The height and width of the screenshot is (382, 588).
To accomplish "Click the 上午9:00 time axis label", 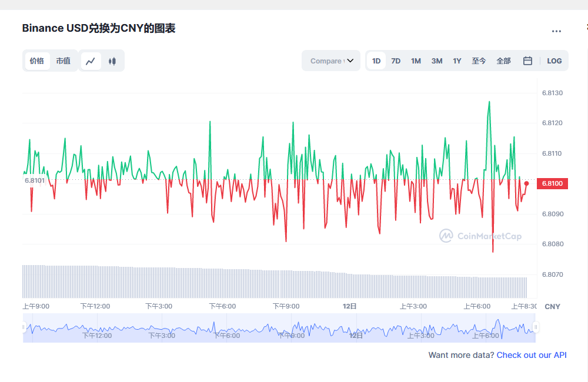I will click(x=36, y=306).
